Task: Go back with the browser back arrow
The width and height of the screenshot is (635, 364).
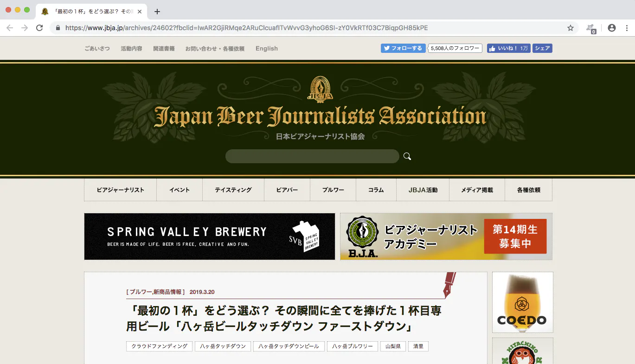Action: [10, 28]
